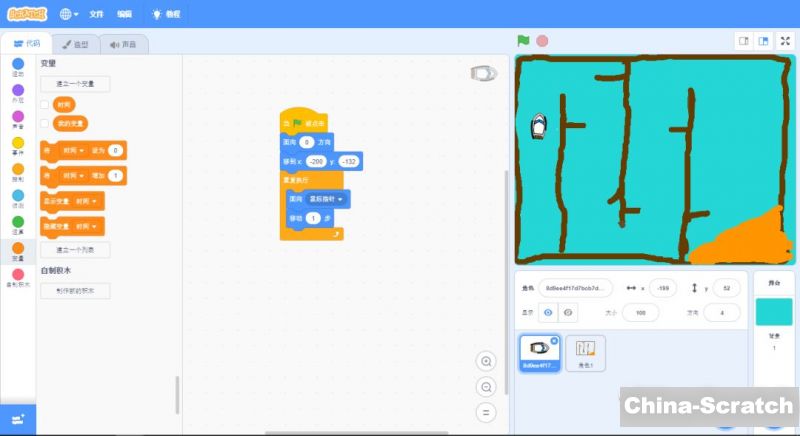Tick the 我的变量 variable checkbox

(x=44, y=124)
